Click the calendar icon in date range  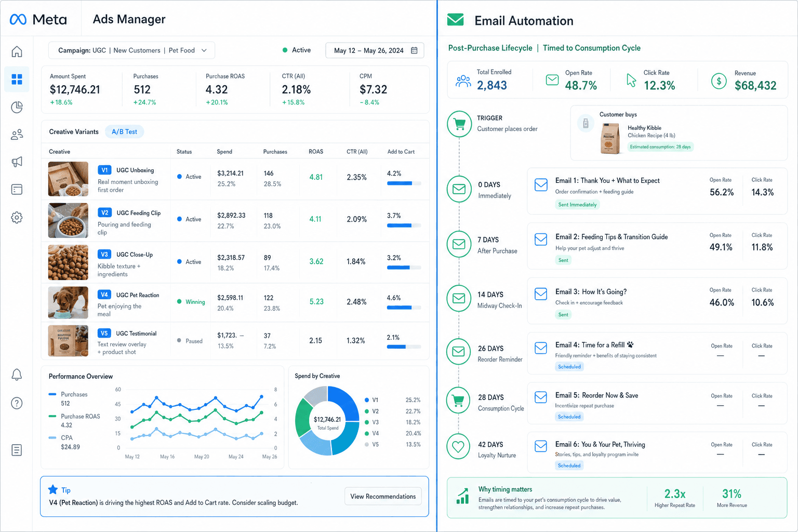pyautogui.click(x=414, y=50)
